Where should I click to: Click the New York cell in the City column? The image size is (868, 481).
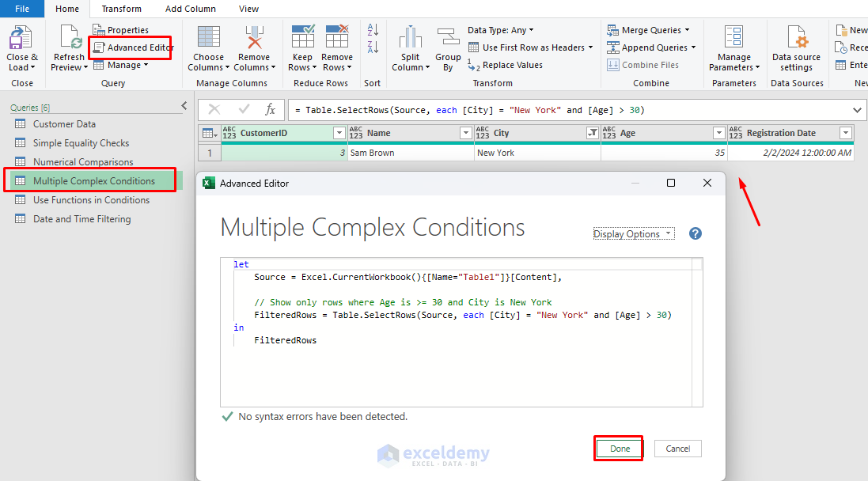[x=537, y=153]
